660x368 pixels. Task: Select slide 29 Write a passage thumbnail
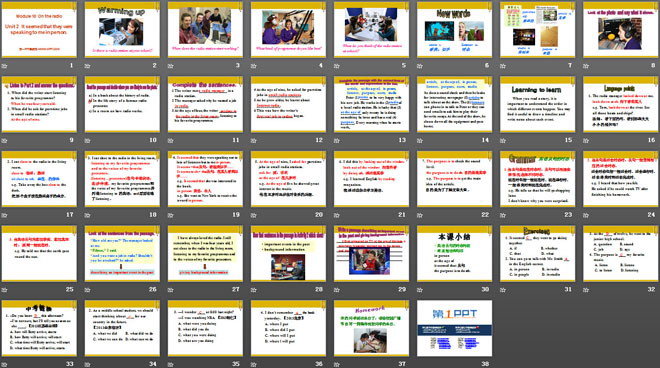(371, 253)
